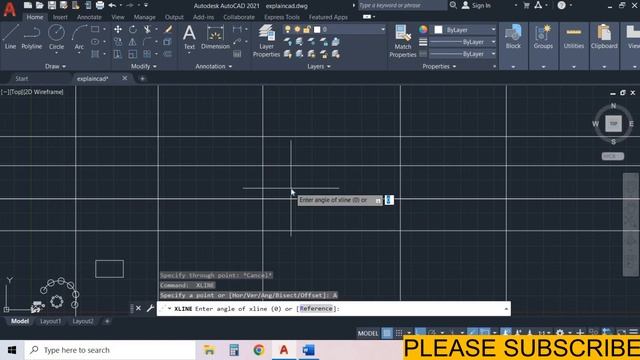640x360 pixels.
Task: Select the Hatch tool
Action: (95, 54)
